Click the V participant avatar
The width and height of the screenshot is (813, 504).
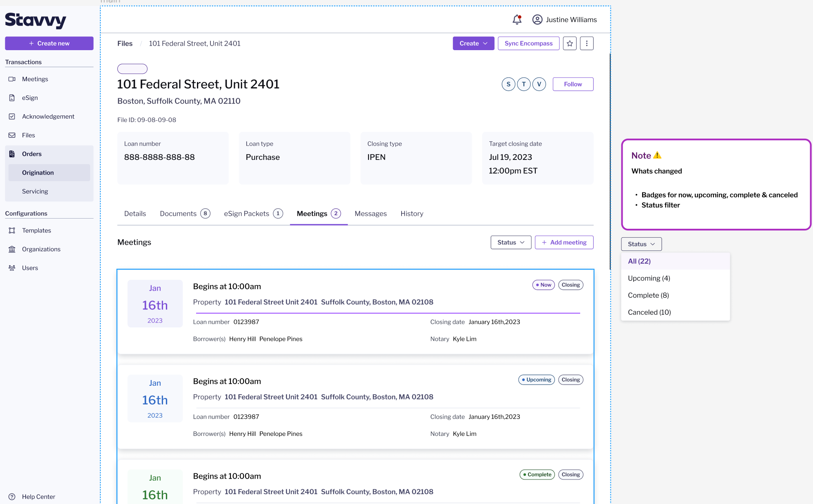(539, 84)
